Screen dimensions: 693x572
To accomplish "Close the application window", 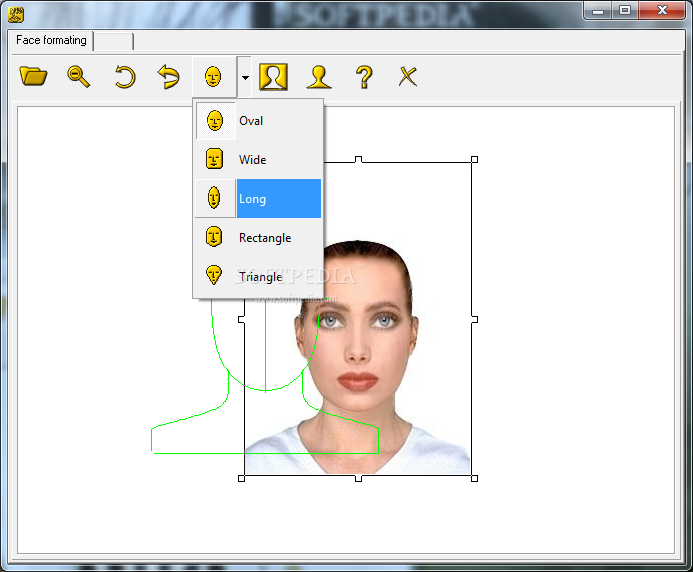I will (662, 11).
